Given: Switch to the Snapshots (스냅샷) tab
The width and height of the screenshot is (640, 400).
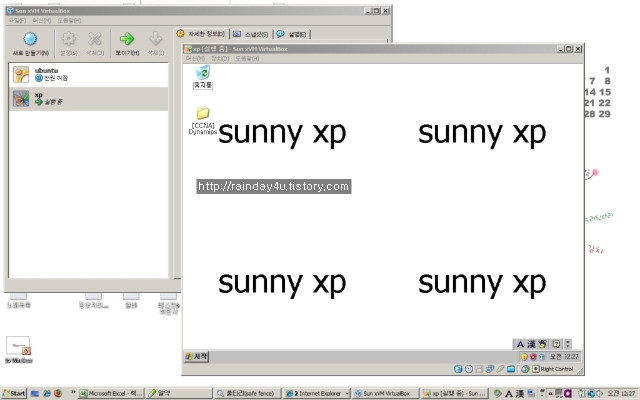Looking at the screenshot, I should pos(251,34).
